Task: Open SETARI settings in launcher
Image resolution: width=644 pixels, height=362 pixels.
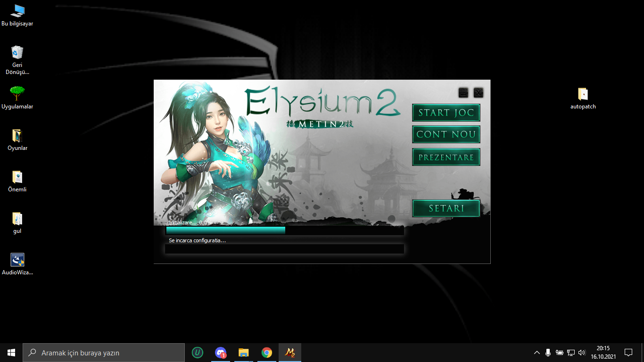Action: pos(446,208)
